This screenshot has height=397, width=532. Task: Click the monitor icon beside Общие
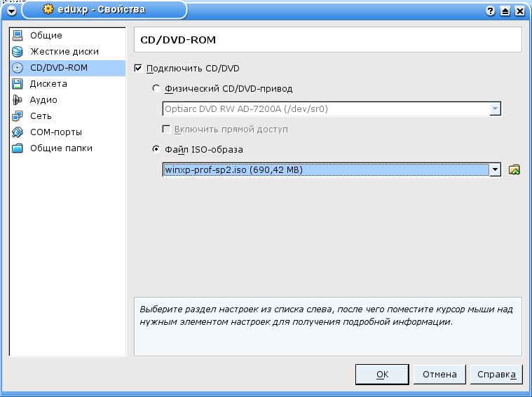[x=18, y=36]
